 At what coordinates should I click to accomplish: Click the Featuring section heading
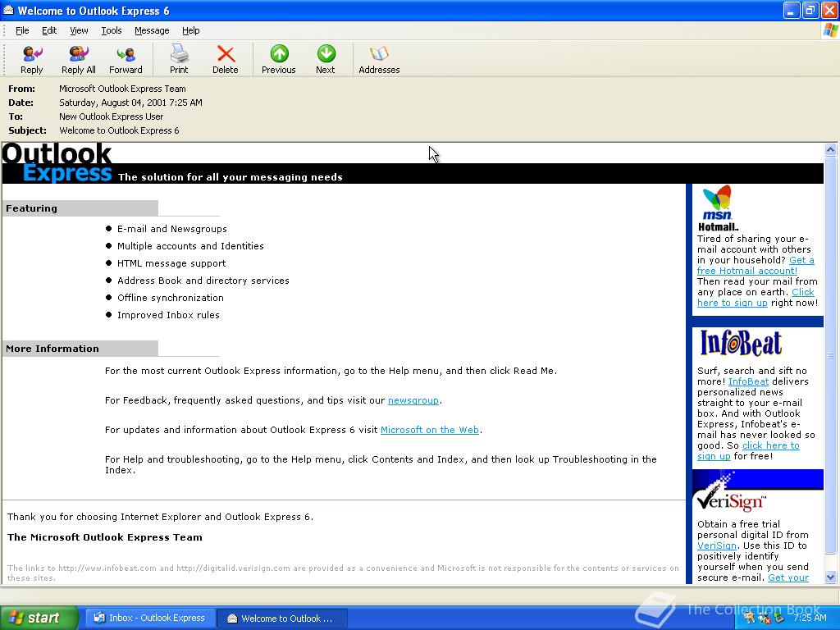(31, 208)
